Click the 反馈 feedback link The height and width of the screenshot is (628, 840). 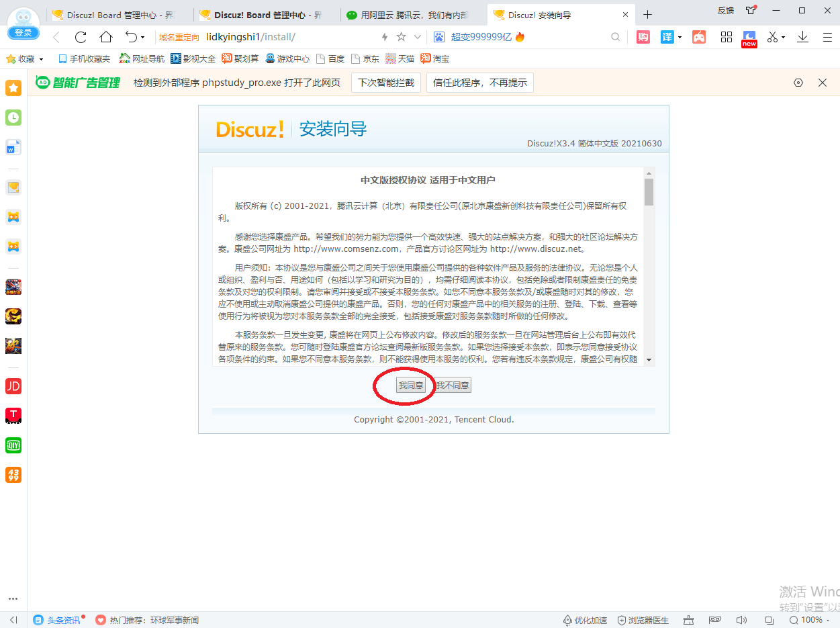point(726,10)
